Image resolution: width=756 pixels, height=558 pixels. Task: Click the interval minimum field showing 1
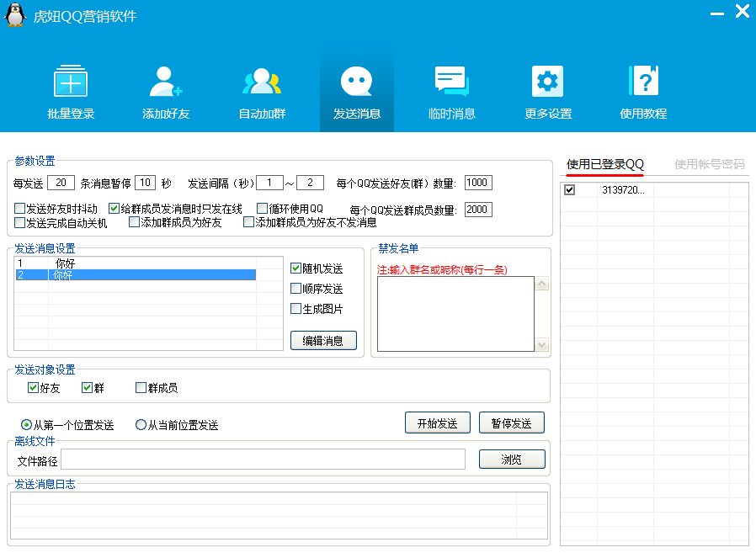pos(269,183)
